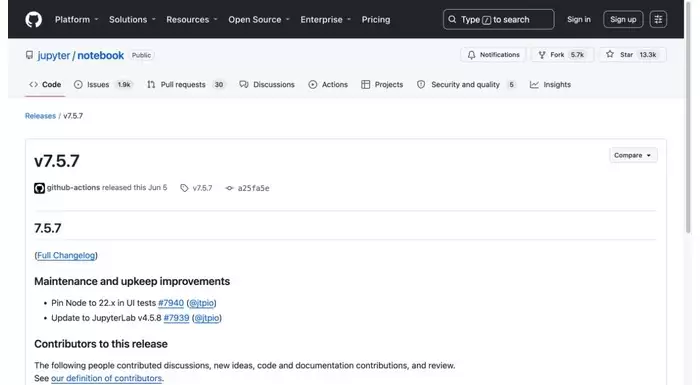Image resolution: width=700 pixels, height=385 pixels.
Task: Expand the Solutions dropdown
Action: [132, 20]
